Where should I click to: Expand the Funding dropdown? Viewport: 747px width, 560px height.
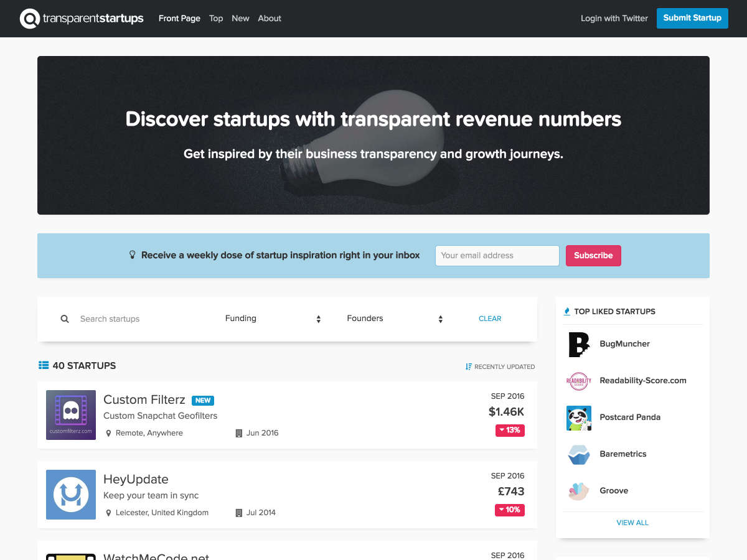tap(273, 319)
